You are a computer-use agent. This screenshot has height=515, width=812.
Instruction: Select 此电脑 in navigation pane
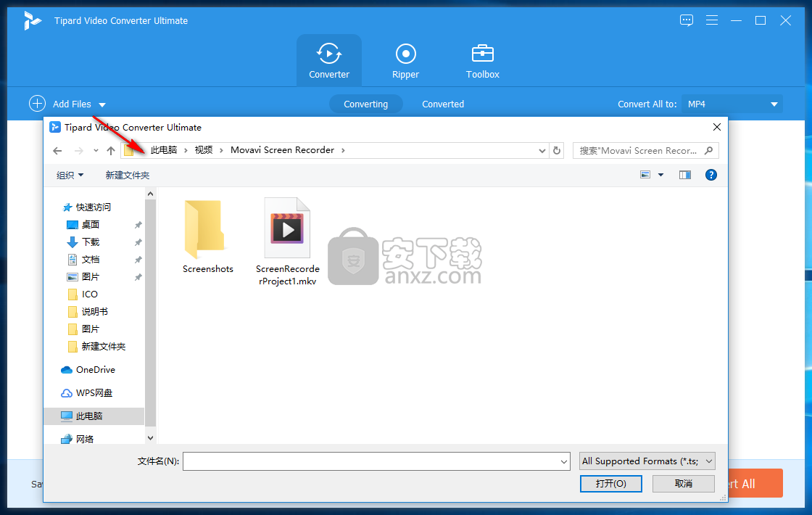point(94,416)
